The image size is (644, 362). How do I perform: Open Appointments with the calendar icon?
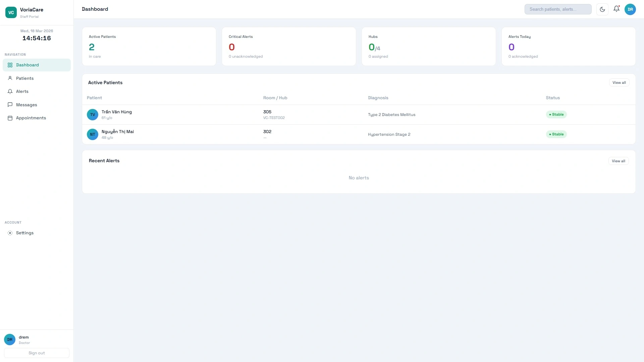(10, 118)
